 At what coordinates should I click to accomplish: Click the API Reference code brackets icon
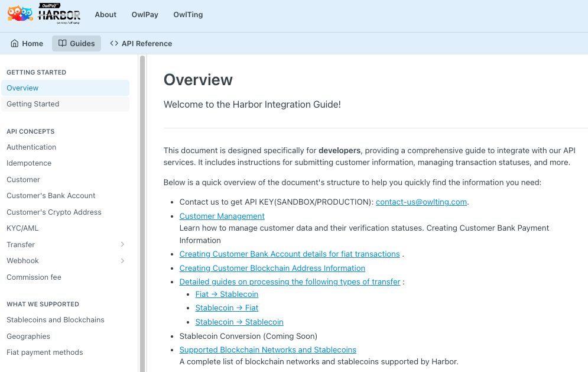114,44
